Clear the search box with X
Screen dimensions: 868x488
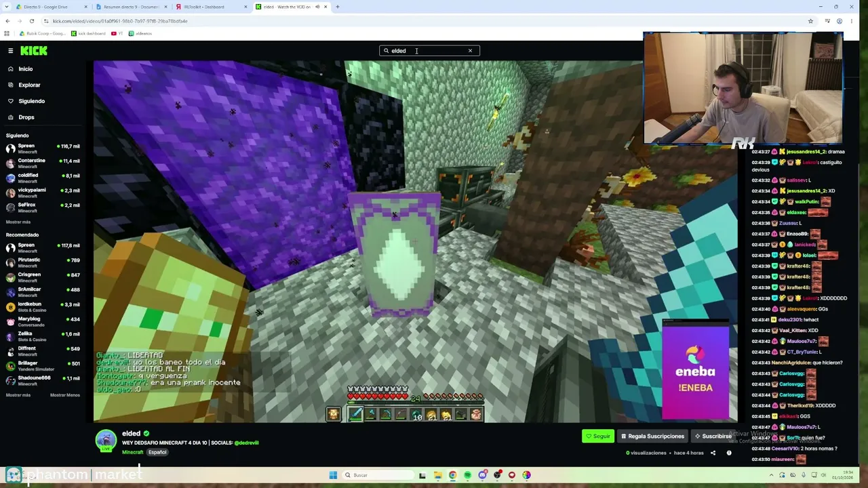(x=470, y=51)
